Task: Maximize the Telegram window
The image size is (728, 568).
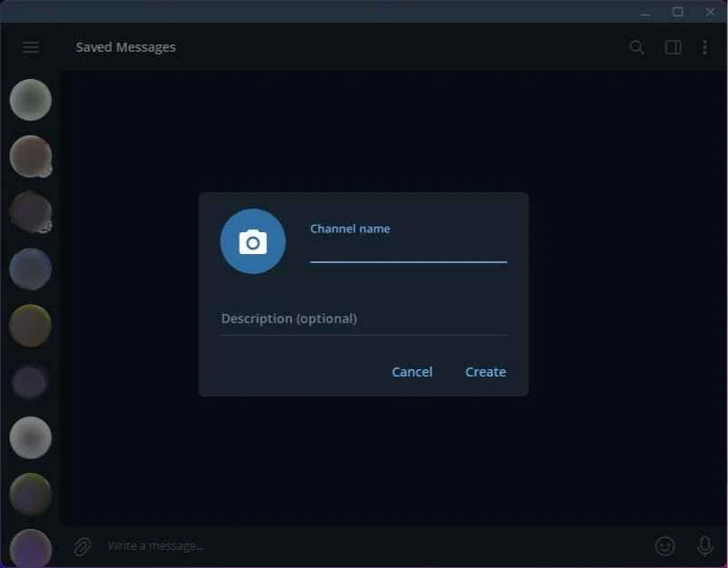Action: [677, 12]
